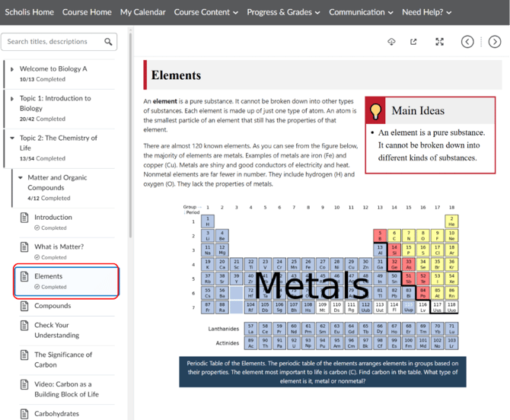Collapse Topic 2 Chemistry of Life
The height and width of the screenshot is (420, 510).
(x=12, y=138)
